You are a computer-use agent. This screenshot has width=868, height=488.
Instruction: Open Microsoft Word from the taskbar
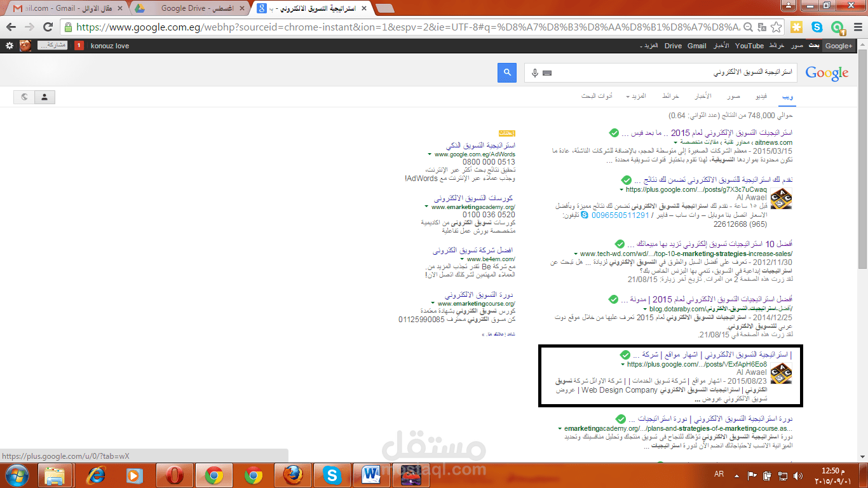coord(371,475)
